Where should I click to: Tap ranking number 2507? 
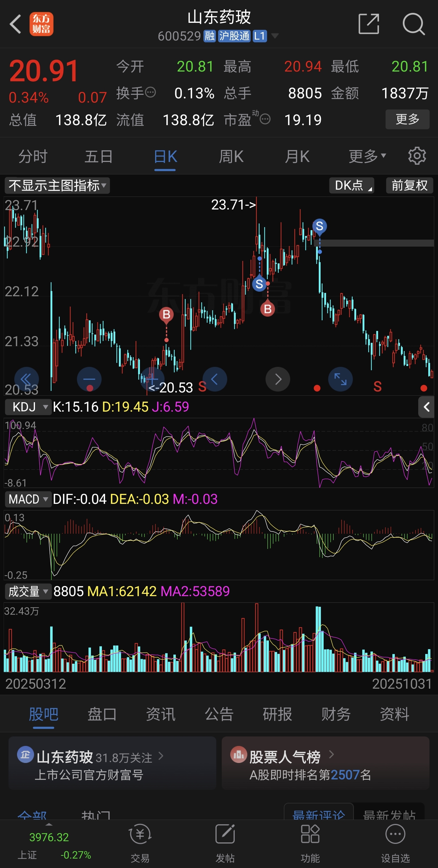(x=346, y=775)
